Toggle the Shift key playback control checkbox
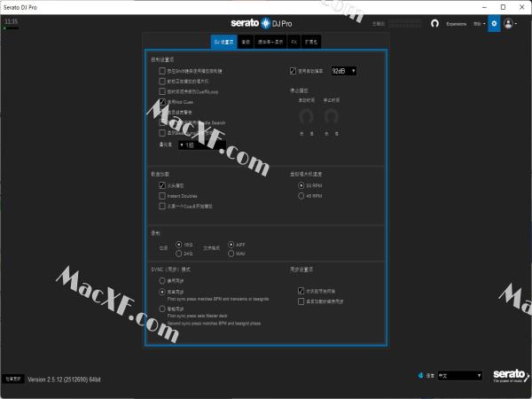The height and width of the screenshot is (399, 532). (x=162, y=71)
